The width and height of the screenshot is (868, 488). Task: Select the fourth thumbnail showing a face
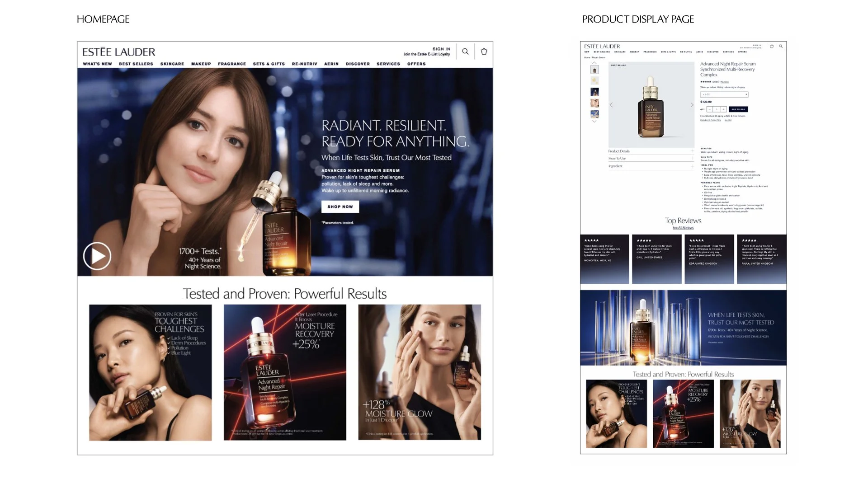pos(594,103)
